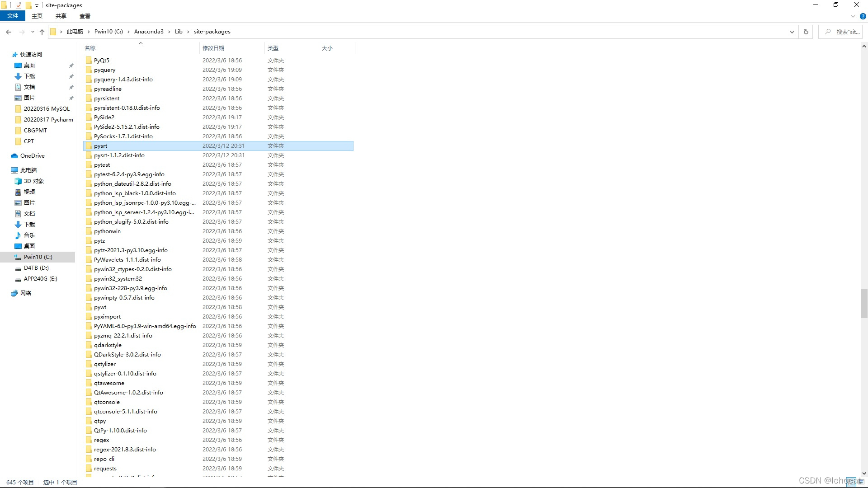Click the pysrt folder icon
This screenshot has width=868, height=488.
(89, 145)
